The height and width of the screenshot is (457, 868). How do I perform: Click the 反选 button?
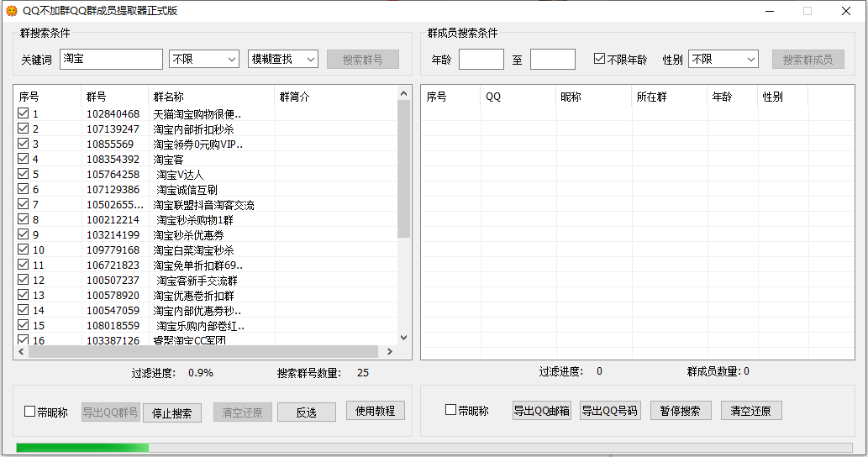(306, 412)
